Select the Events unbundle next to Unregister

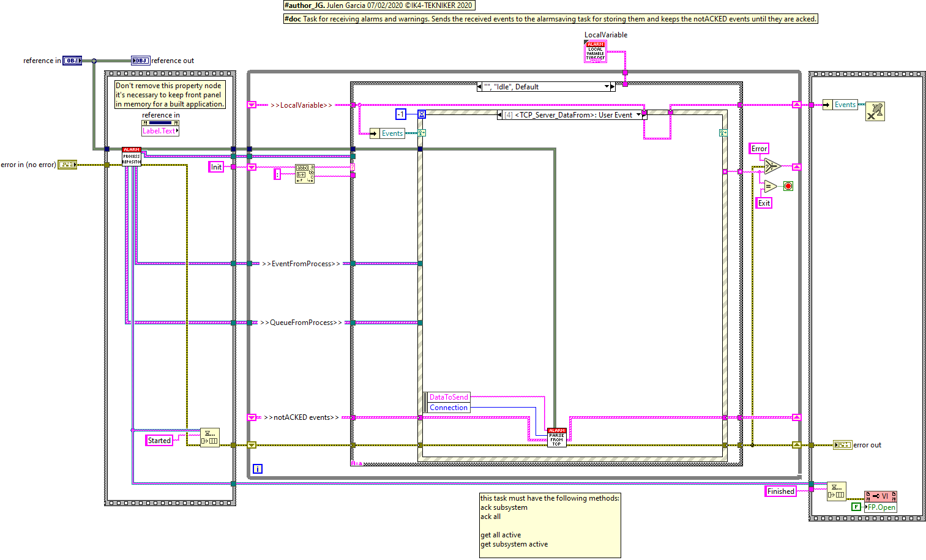click(840, 105)
